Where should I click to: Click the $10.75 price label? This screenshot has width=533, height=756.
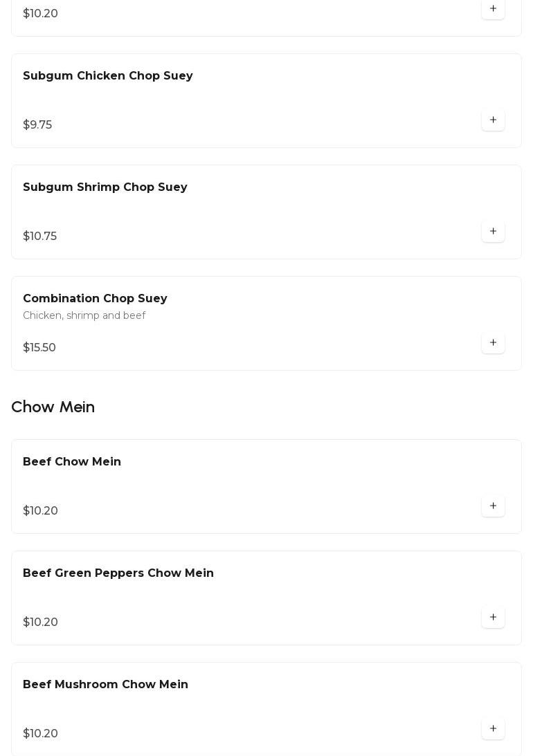tap(40, 237)
